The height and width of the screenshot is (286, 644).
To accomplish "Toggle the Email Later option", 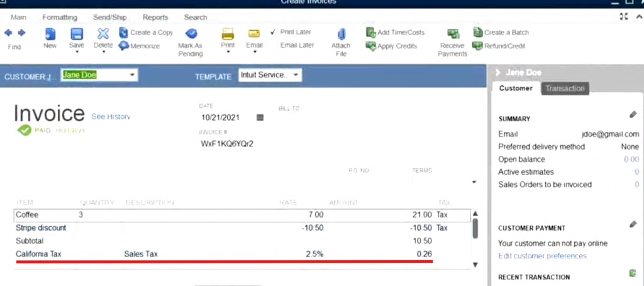I will point(297,45).
